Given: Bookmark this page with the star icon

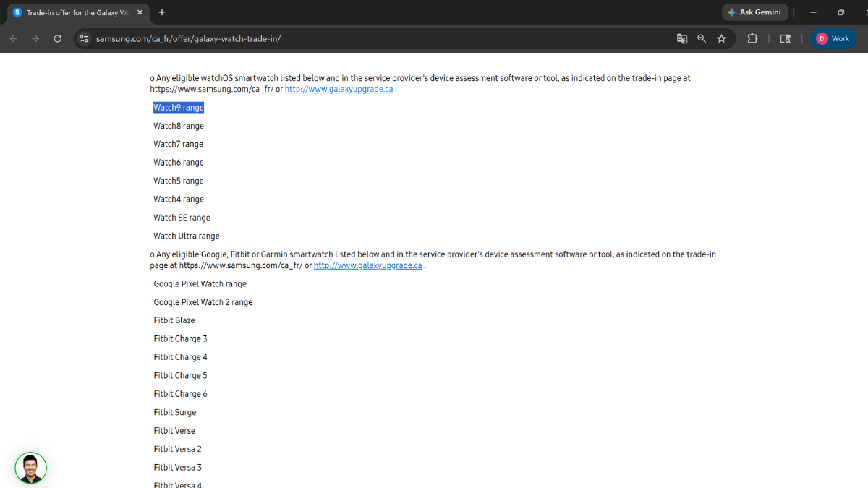Looking at the screenshot, I should point(721,38).
